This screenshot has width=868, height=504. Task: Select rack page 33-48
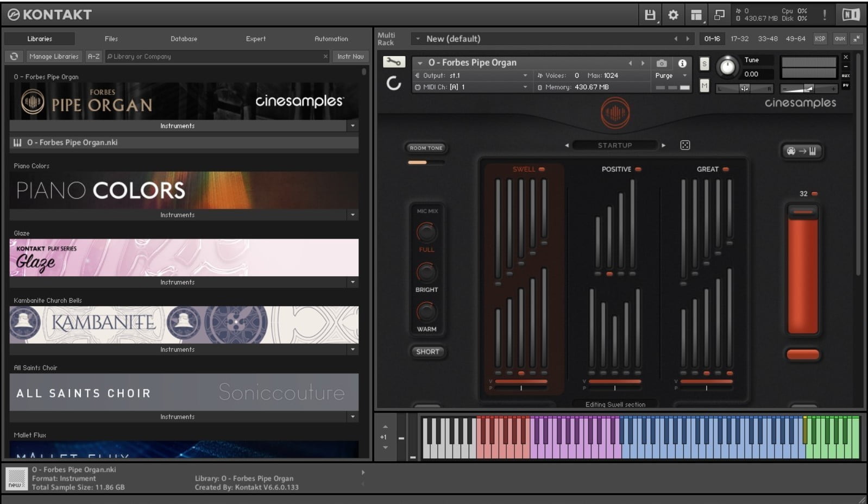tap(768, 39)
